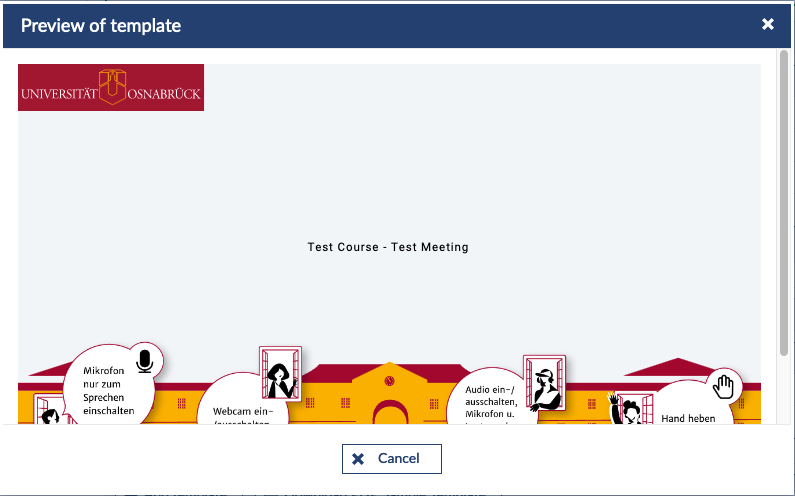The image size is (795, 496).
Task: Click the X icon inside Cancel button
Action: (358, 458)
